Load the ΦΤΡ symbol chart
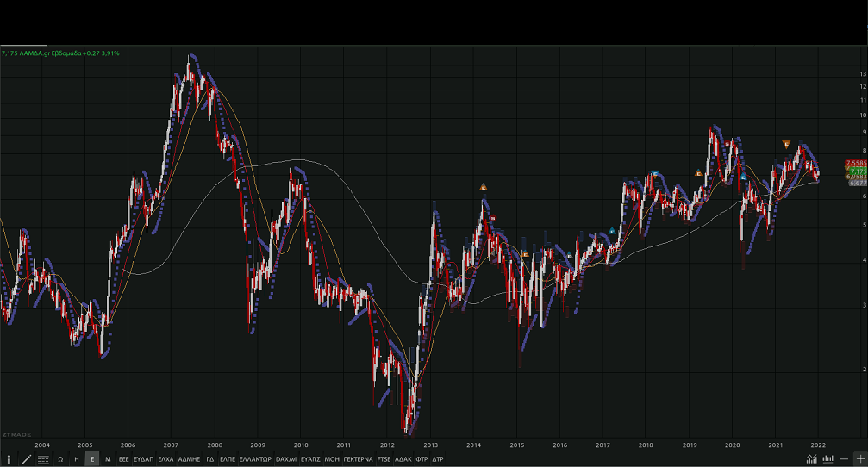 (422, 459)
